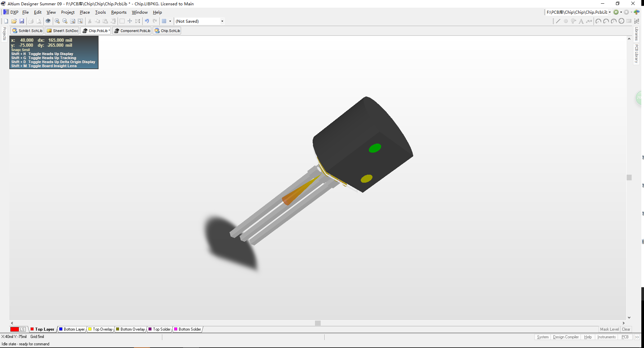The height and width of the screenshot is (348, 644).
Task: Switch to Chip.SchLib document tab
Action: coord(167,31)
